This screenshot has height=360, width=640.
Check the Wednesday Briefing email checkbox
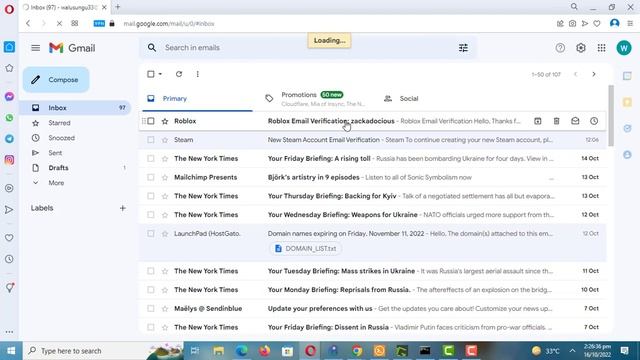tap(151, 215)
